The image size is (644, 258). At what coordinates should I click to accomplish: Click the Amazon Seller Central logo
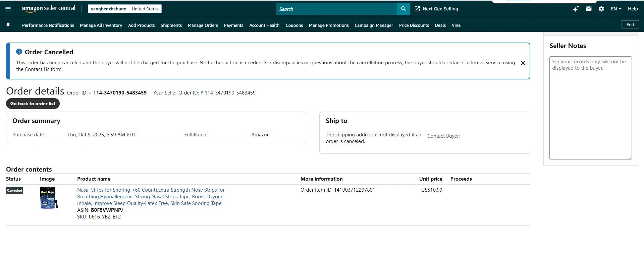49,9
